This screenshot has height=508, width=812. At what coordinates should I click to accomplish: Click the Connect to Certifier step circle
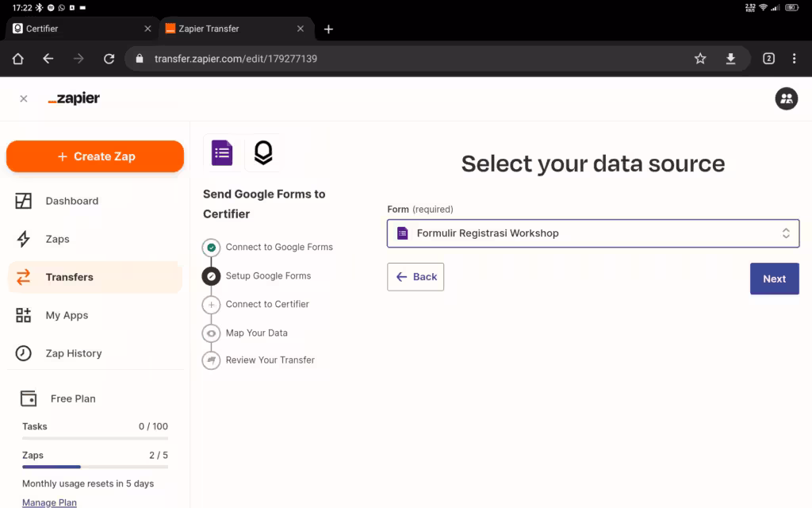[x=211, y=305]
